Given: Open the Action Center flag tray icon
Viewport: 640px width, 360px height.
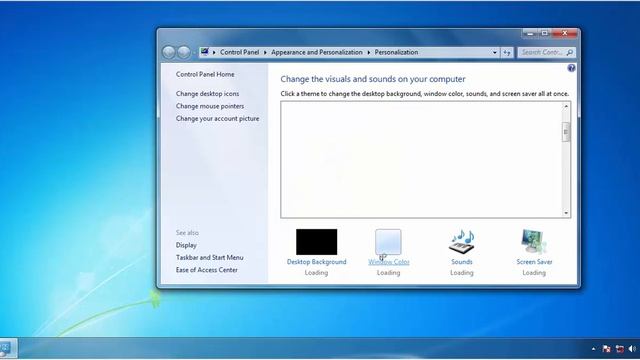Looking at the screenshot, I should pos(607,349).
